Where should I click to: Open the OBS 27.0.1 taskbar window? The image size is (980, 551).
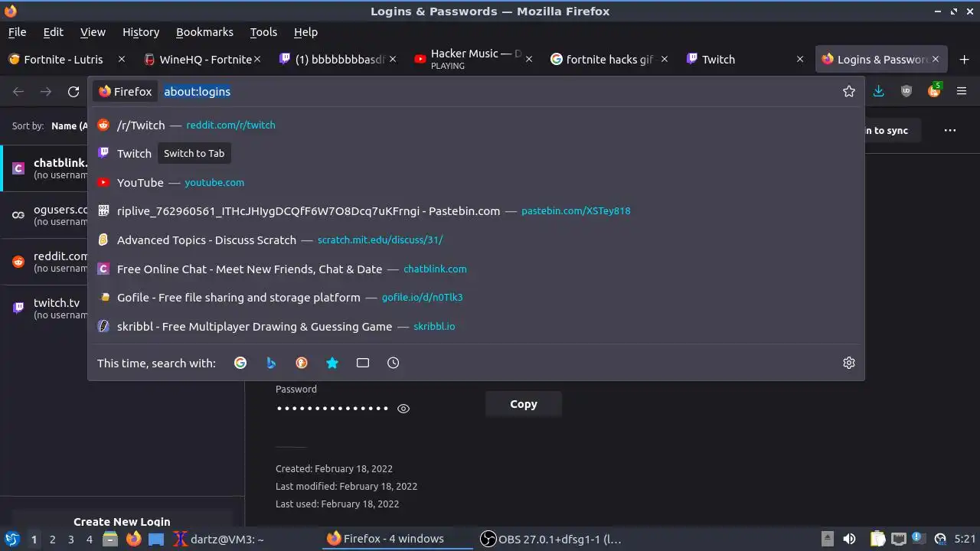[x=550, y=539]
